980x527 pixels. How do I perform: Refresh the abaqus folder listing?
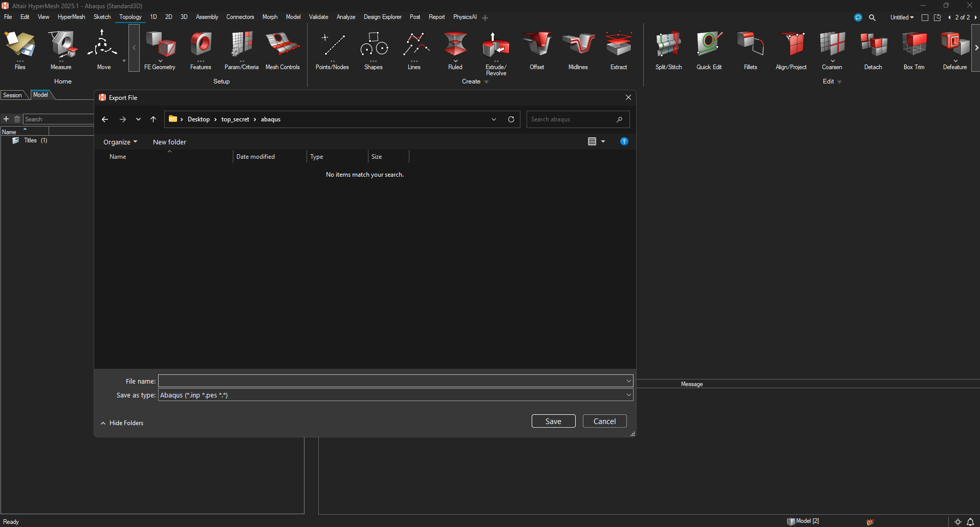coord(511,119)
